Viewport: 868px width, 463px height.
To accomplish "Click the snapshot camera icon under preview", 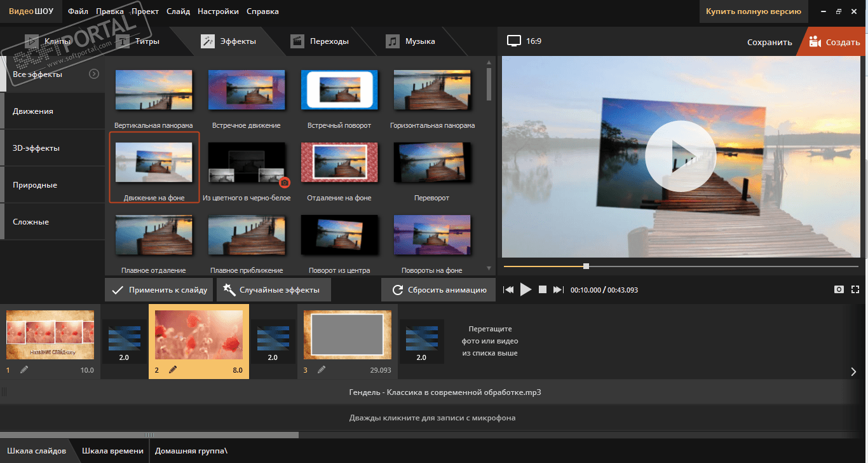I will (839, 289).
